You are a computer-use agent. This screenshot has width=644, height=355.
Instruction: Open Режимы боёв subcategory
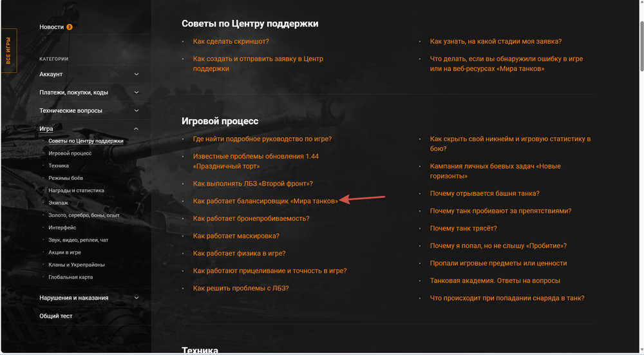(x=66, y=178)
